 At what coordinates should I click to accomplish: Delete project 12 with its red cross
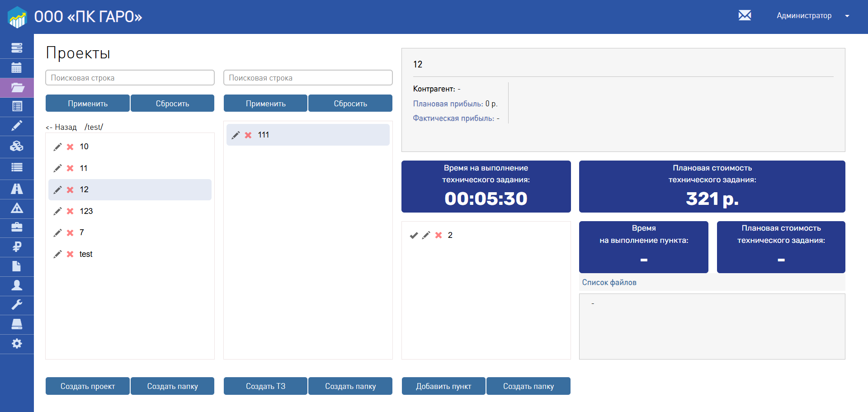tap(70, 190)
